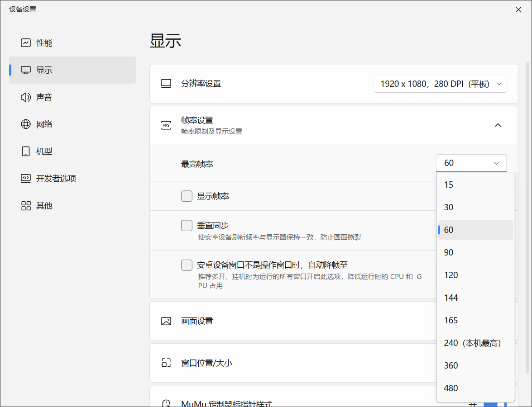Open 开发者选项 developer options
Image resolution: width=532 pixels, height=407 pixels.
(72, 178)
